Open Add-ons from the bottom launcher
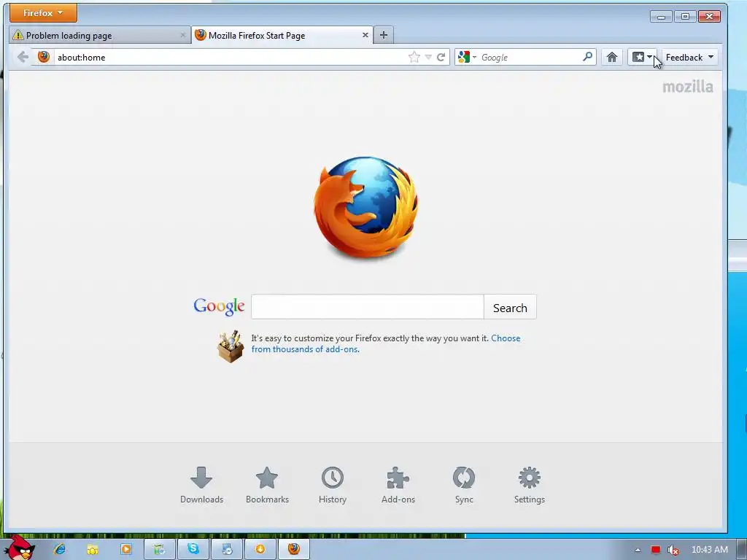 (398, 485)
